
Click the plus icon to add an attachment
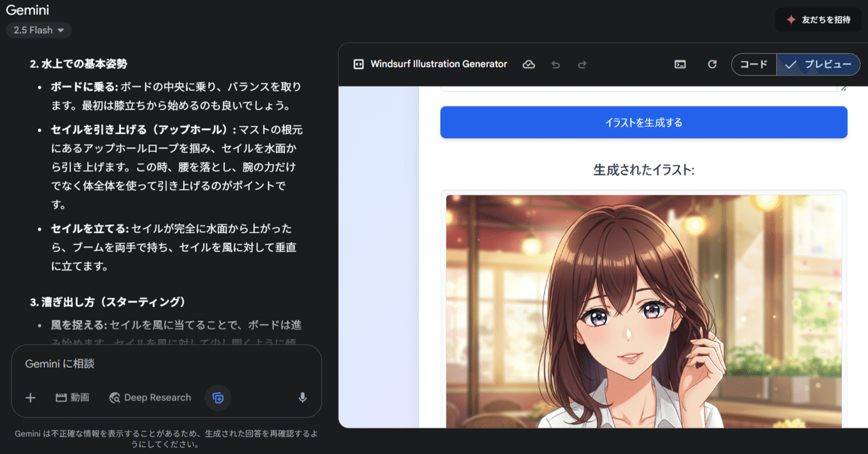point(30,398)
